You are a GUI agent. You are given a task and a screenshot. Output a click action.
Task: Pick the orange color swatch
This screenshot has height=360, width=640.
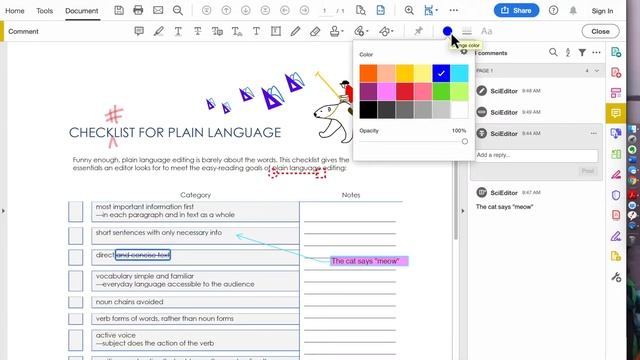[368, 73]
